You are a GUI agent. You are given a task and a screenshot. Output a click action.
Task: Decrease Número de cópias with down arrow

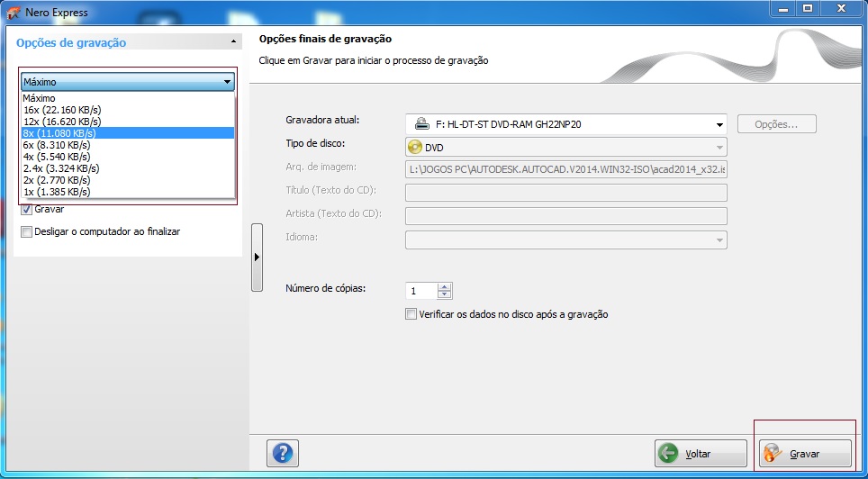[x=445, y=294]
